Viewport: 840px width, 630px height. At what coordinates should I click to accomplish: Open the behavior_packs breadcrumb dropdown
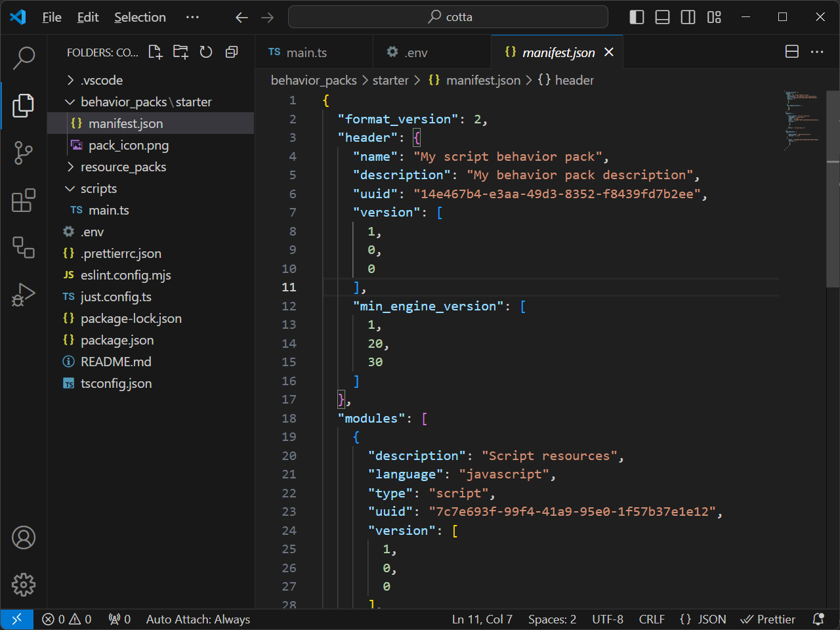click(x=314, y=80)
